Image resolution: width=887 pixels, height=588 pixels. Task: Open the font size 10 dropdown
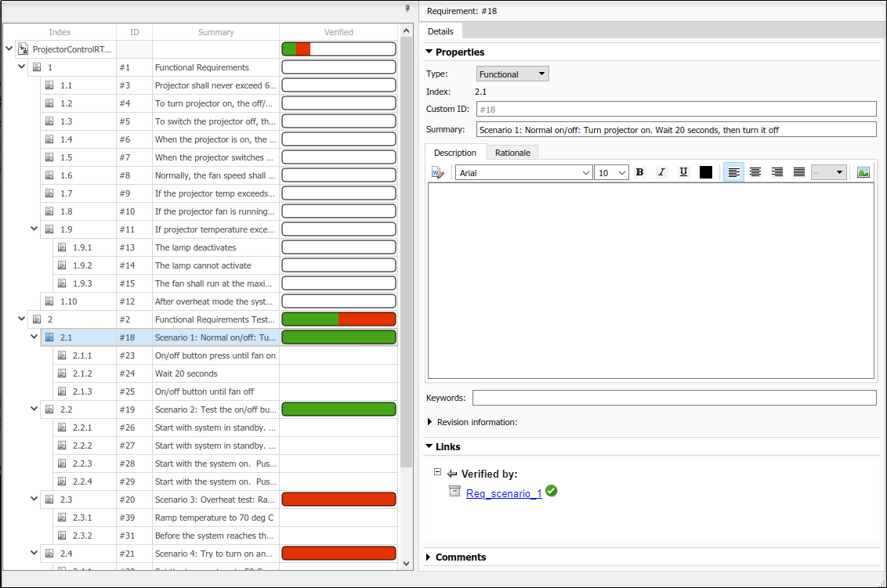pos(611,173)
